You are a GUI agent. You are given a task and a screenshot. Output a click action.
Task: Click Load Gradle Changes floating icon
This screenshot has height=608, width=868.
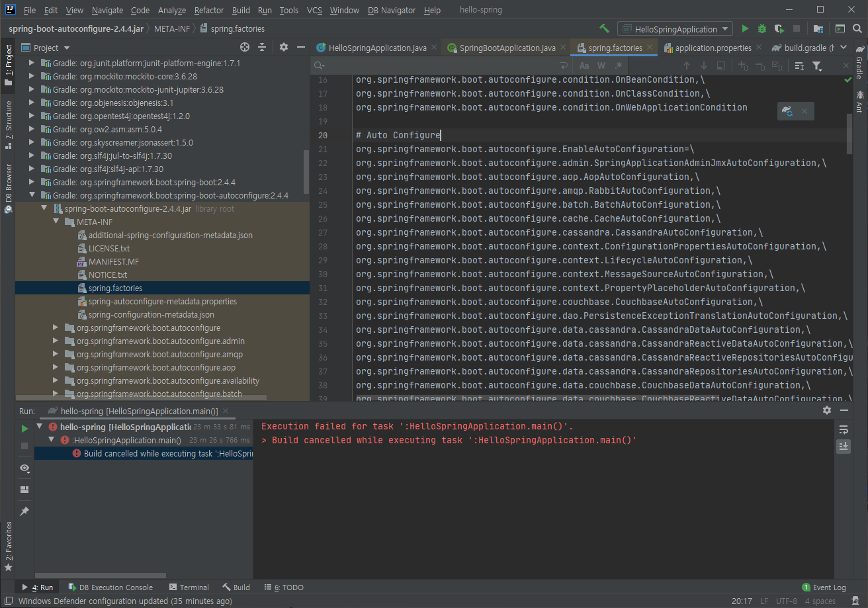pyautogui.click(x=787, y=111)
